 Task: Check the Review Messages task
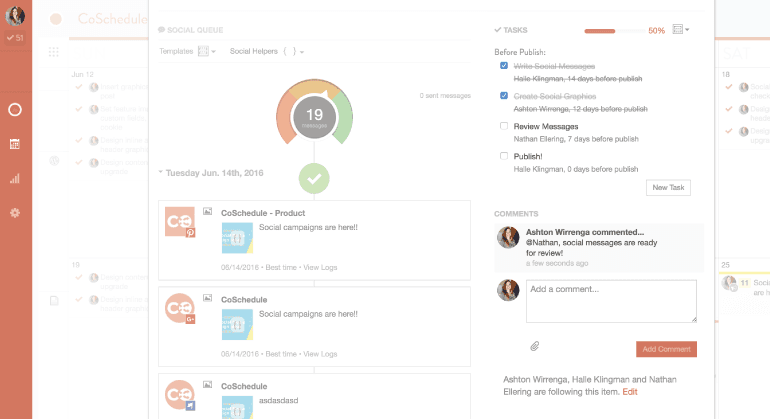point(504,127)
